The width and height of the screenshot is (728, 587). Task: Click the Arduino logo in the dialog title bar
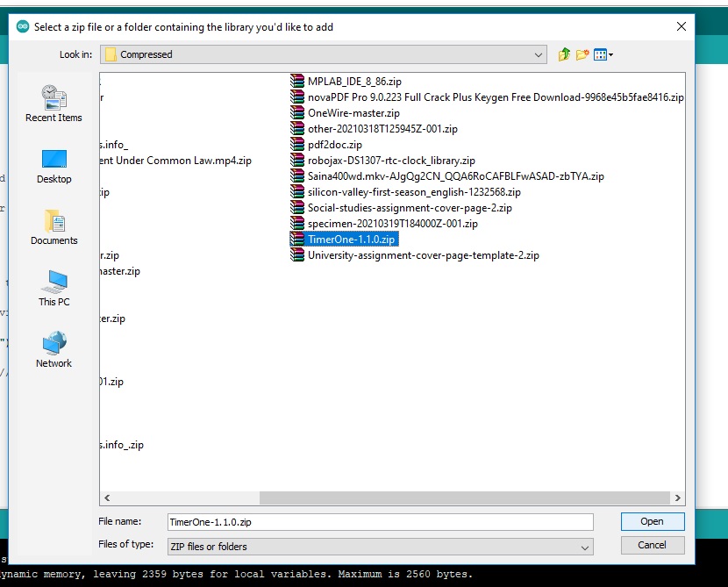click(x=23, y=27)
